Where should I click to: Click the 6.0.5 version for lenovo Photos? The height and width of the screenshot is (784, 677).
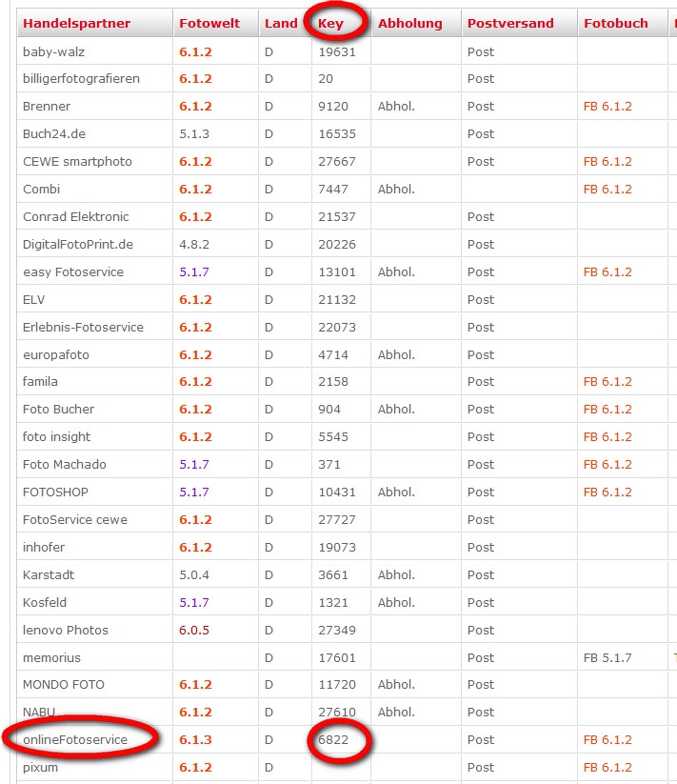(193, 630)
